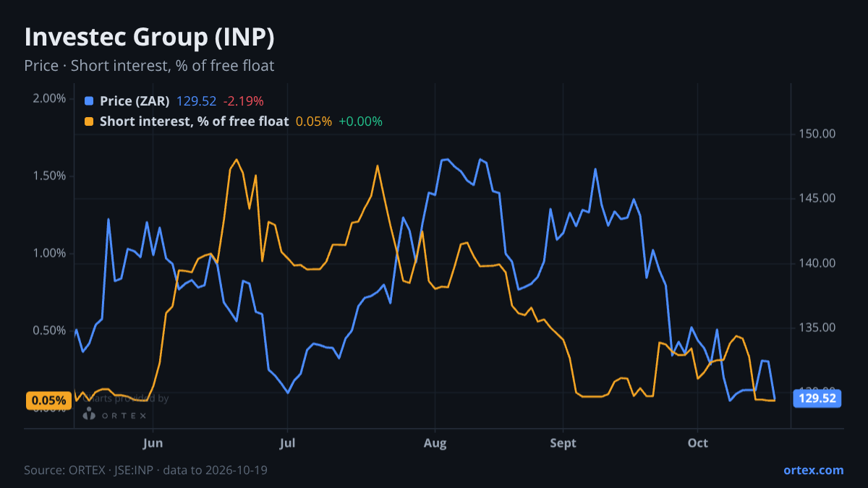The width and height of the screenshot is (868, 488).
Task: Click the orange 0.05% axis value badge
Action: point(48,401)
